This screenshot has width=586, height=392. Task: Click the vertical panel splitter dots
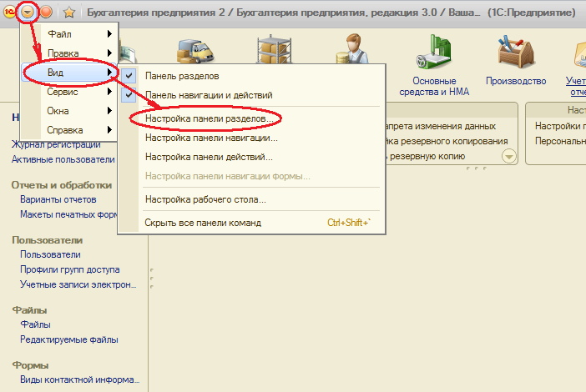152,278
